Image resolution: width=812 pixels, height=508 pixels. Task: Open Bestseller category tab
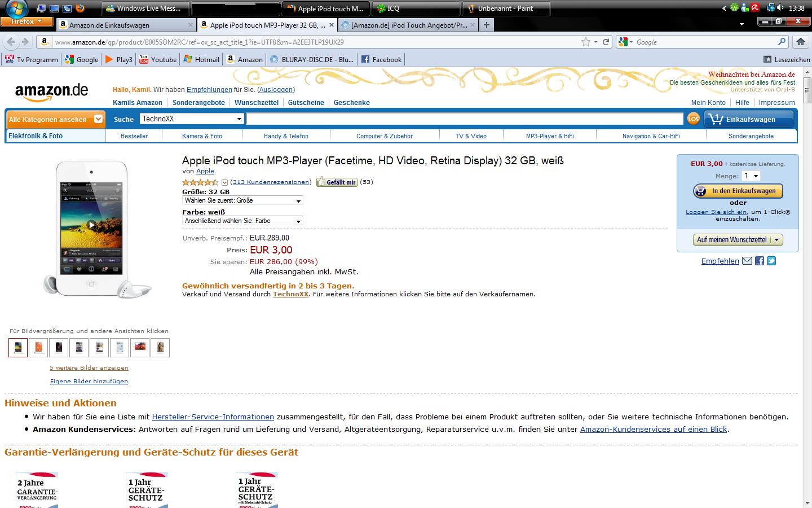134,136
